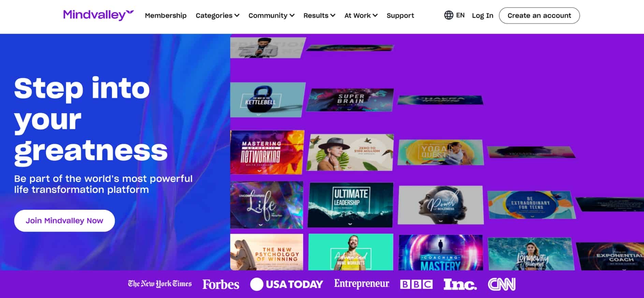Select the Ultimate Leadership course thumbnail
Viewport: 644px width, 298px height.
351,205
